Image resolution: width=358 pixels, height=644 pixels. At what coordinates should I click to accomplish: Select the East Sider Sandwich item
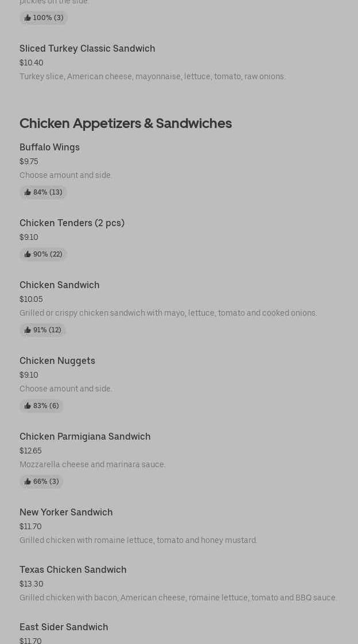64,627
